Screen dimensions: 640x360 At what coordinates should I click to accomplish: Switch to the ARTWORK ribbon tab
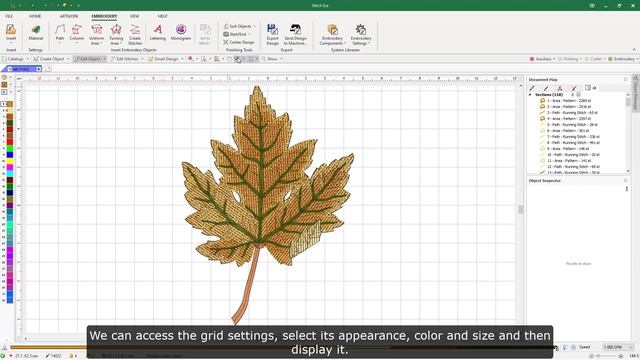pyautogui.click(x=69, y=16)
